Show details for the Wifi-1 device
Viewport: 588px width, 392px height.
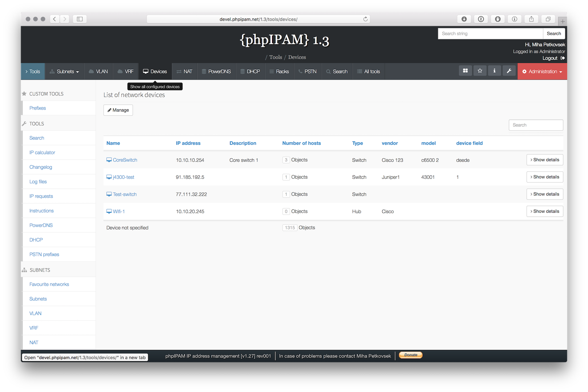coord(545,211)
